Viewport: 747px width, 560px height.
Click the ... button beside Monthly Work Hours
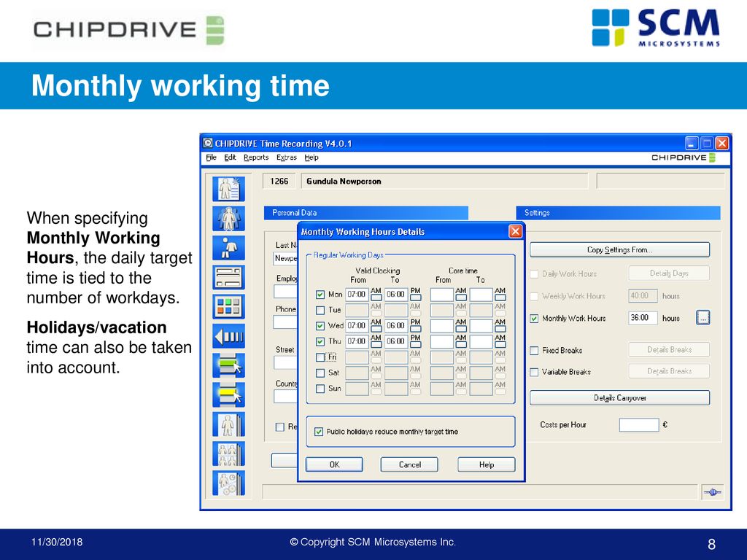click(703, 318)
